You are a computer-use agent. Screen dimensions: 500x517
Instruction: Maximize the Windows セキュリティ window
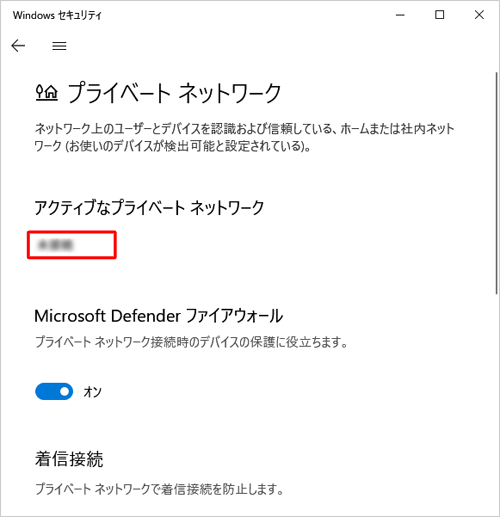click(x=439, y=15)
